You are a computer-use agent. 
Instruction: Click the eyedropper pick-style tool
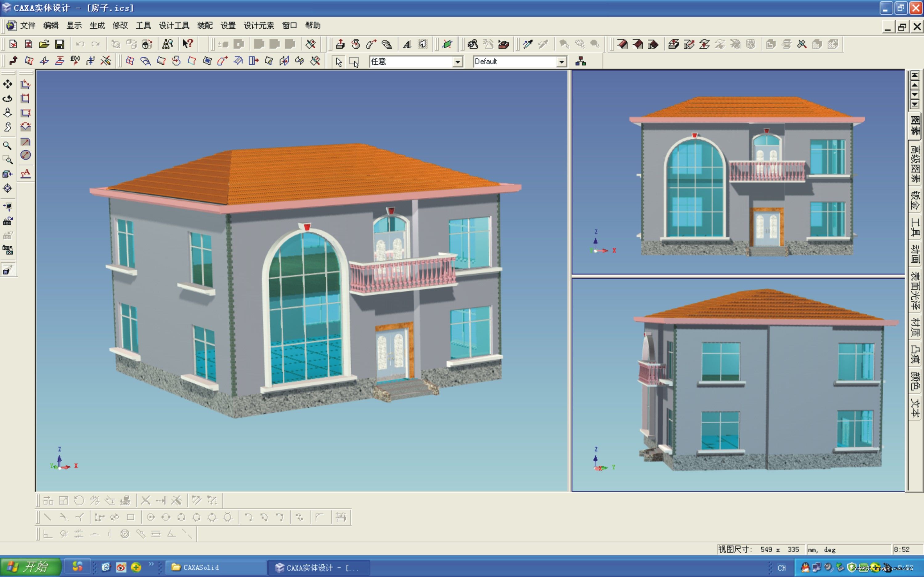528,44
